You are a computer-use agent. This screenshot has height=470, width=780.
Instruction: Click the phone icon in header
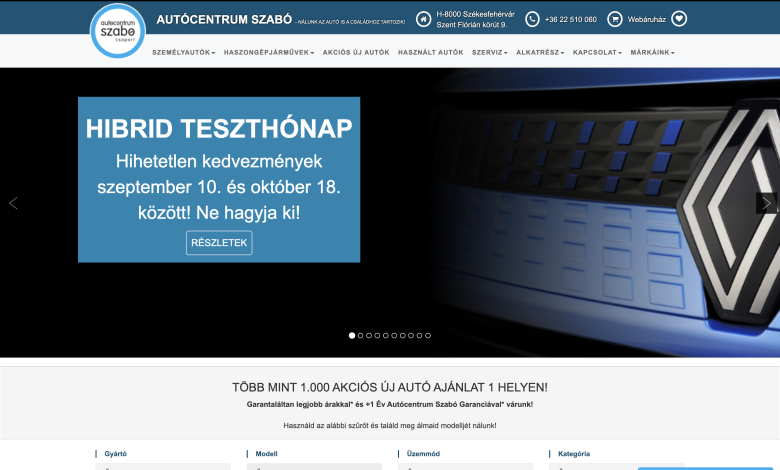[x=532, y=19]
